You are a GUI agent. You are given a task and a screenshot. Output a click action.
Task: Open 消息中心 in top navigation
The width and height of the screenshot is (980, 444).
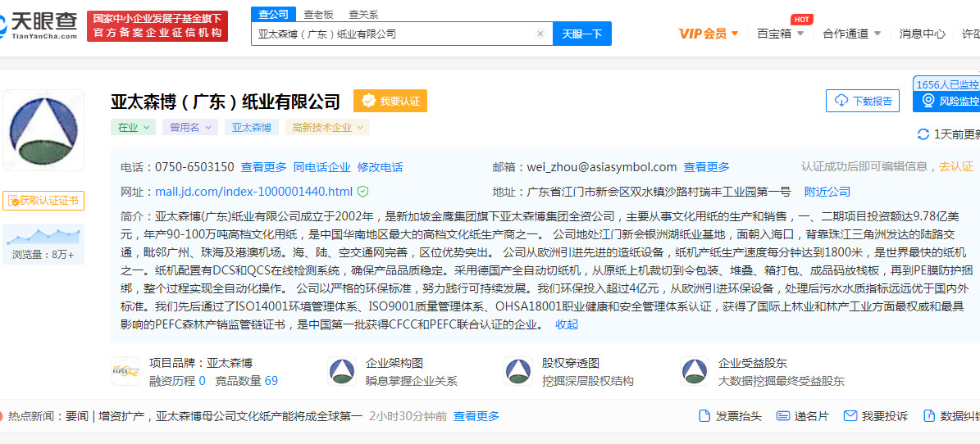tap(922, 34)
